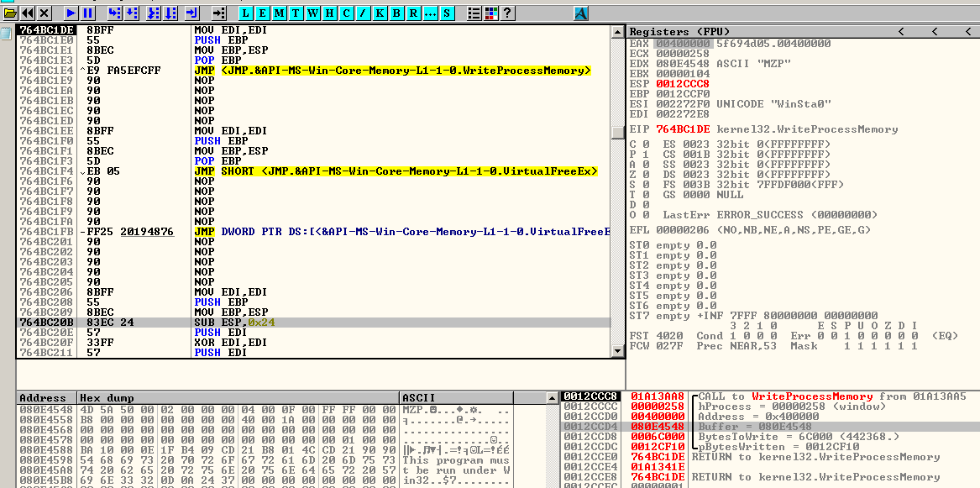The image size is (980, 488).
Task: Click scroll-up arrow of the disassembly pane
Action: 617,31
